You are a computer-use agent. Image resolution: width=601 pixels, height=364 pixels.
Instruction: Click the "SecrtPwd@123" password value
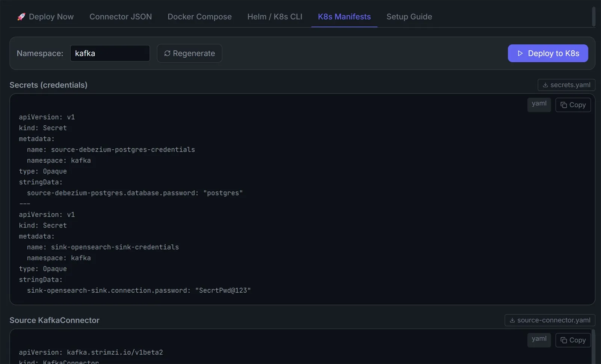click(x=223, y=290)
